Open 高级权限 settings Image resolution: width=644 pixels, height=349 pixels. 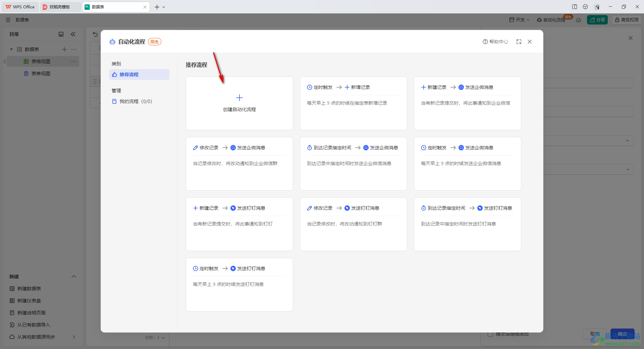coord(627,20)
